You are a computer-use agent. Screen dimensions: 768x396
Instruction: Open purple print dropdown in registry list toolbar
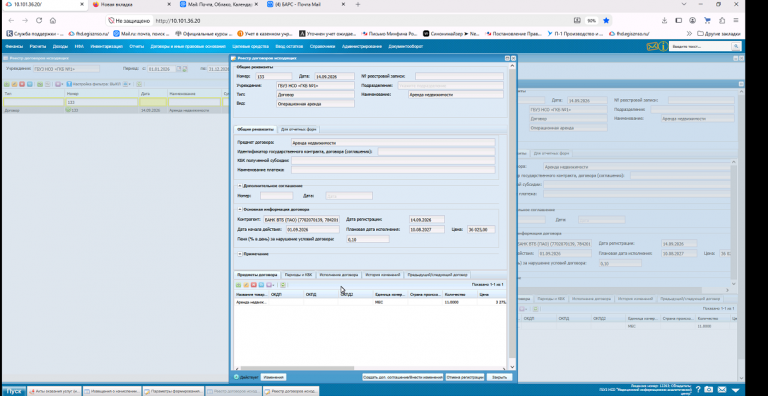59,84
